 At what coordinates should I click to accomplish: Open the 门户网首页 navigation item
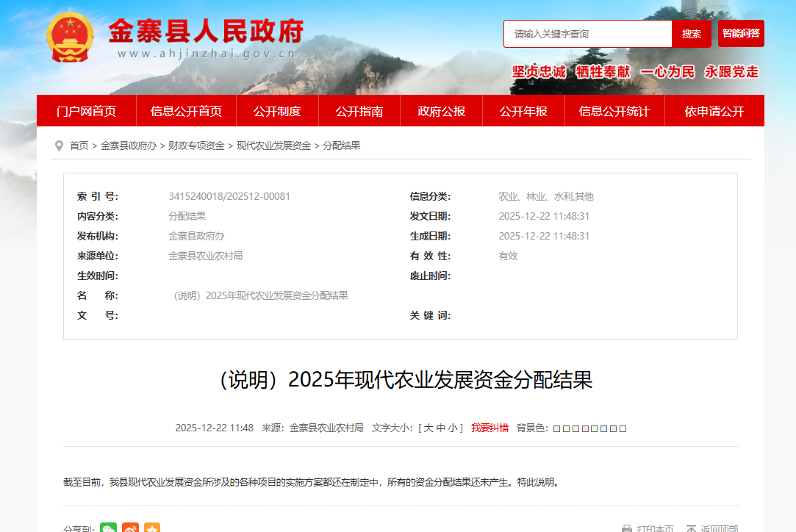click(86, 111)
